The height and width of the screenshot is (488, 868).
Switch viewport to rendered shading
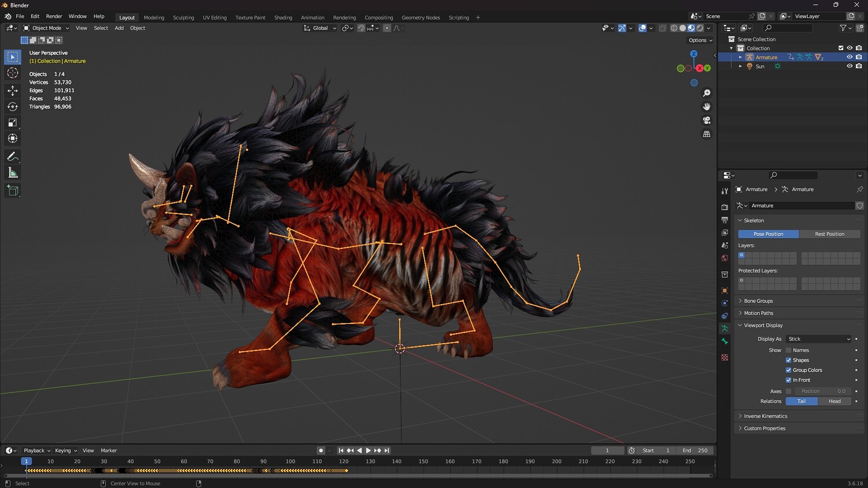coord(700,28)
